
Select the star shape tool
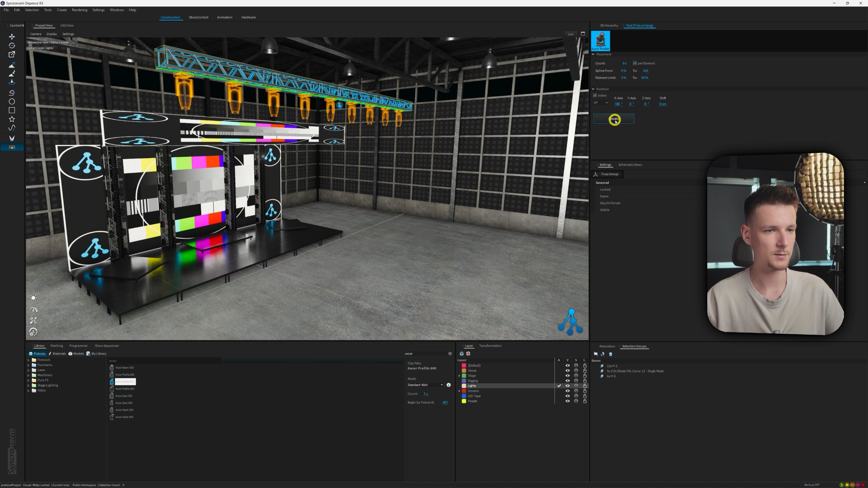pyautogui.click(x=12, y=119)
